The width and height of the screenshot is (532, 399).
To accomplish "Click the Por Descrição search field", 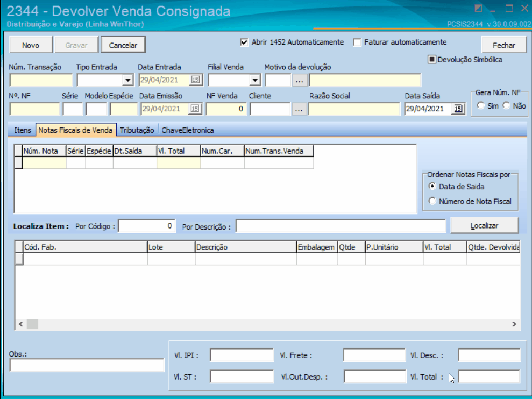I will click(x=341, y=226).
